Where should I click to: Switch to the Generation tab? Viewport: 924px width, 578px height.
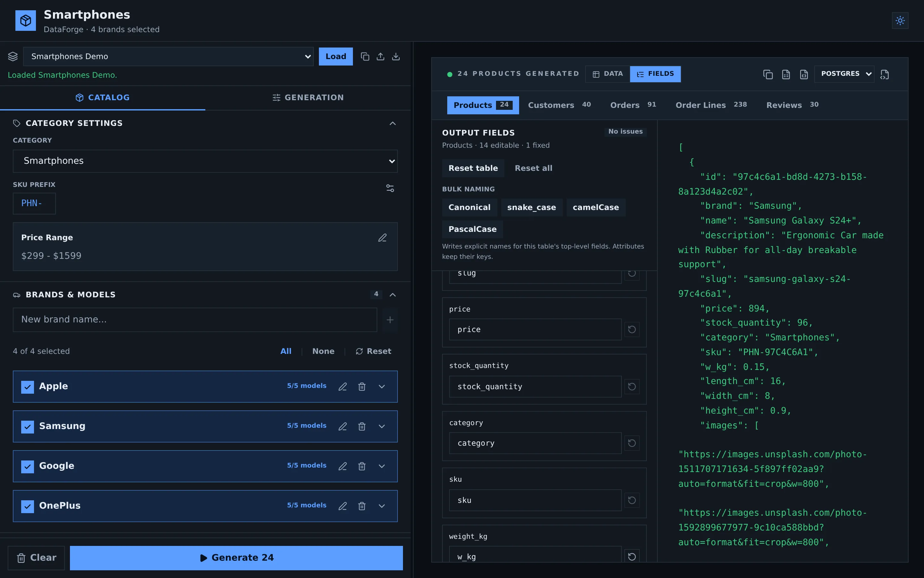[308, 98]
